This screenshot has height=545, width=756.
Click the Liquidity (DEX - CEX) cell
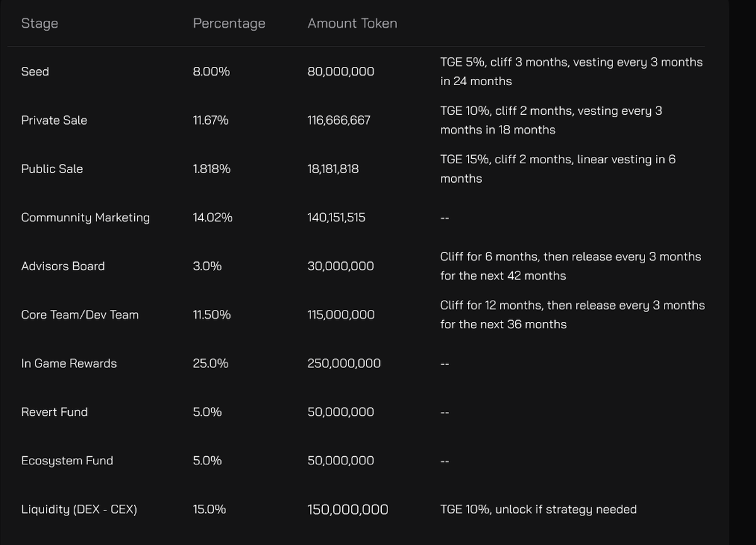79,509
